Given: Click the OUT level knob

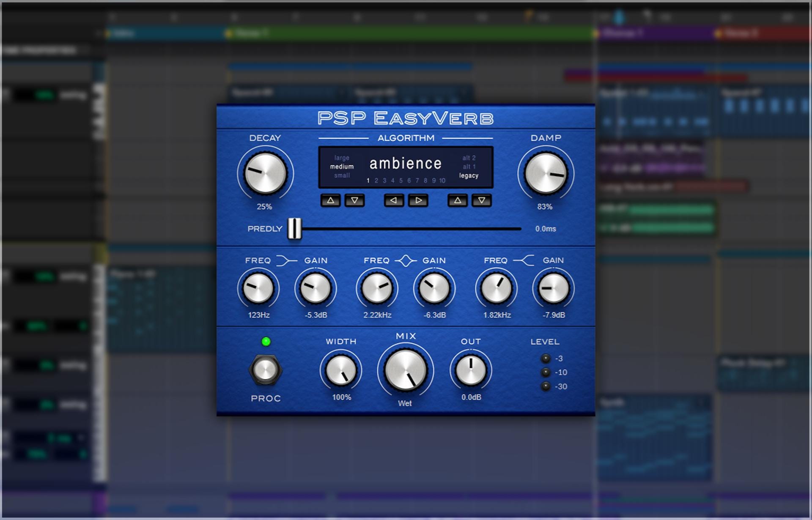Looking at the screenshot, I should click(471, 370).
